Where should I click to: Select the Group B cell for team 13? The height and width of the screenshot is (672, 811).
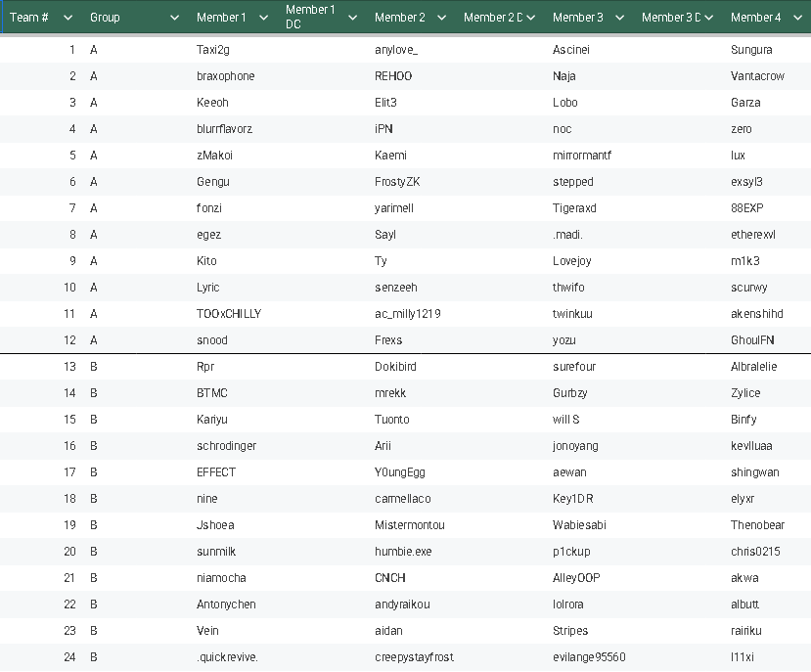tap(94, 367)
